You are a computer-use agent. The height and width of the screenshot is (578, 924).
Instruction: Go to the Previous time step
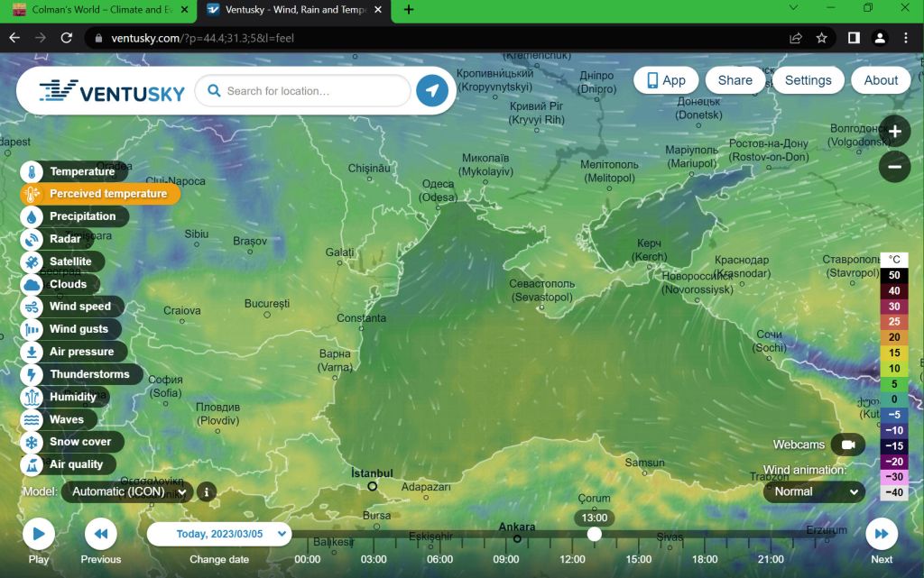tap(101, 535)
